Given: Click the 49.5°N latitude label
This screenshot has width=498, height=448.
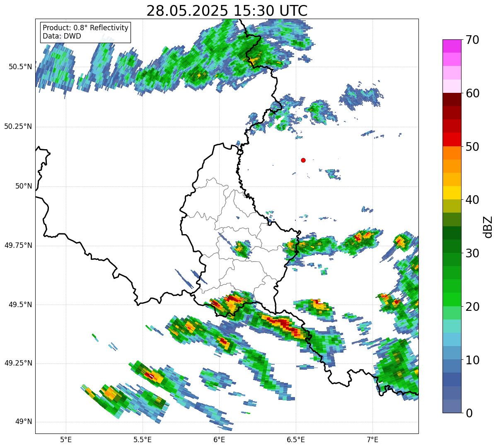Looking at the screenshot, I should tap(20, 305).
